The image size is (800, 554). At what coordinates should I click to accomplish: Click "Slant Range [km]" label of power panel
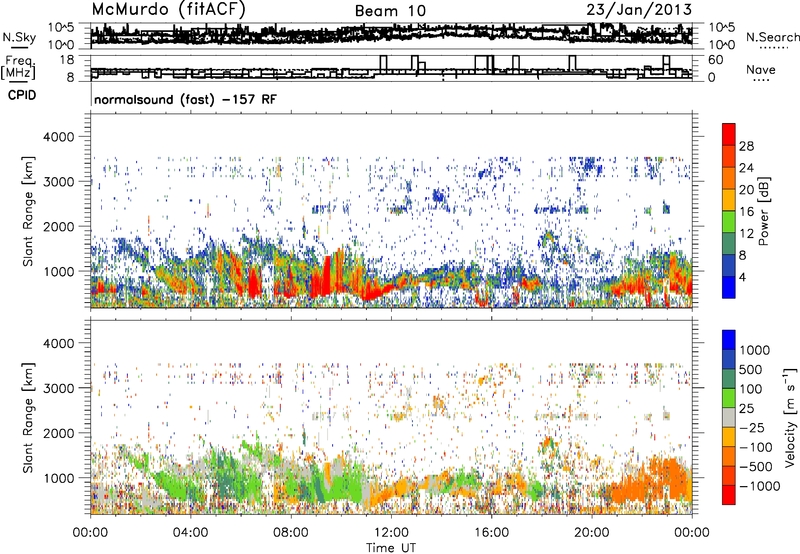pyautogui.click(x=28, y=211)
